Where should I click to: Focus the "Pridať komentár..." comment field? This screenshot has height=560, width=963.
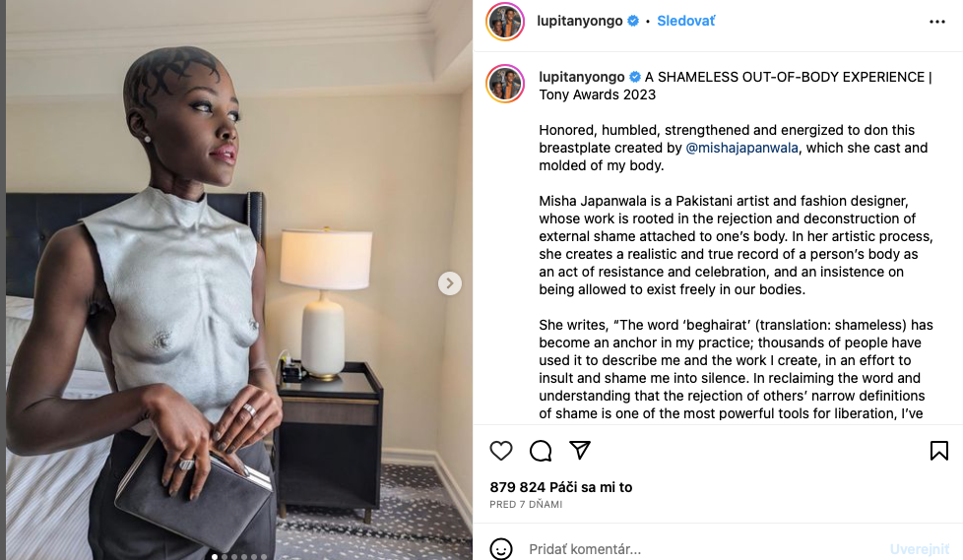point(689,549)
